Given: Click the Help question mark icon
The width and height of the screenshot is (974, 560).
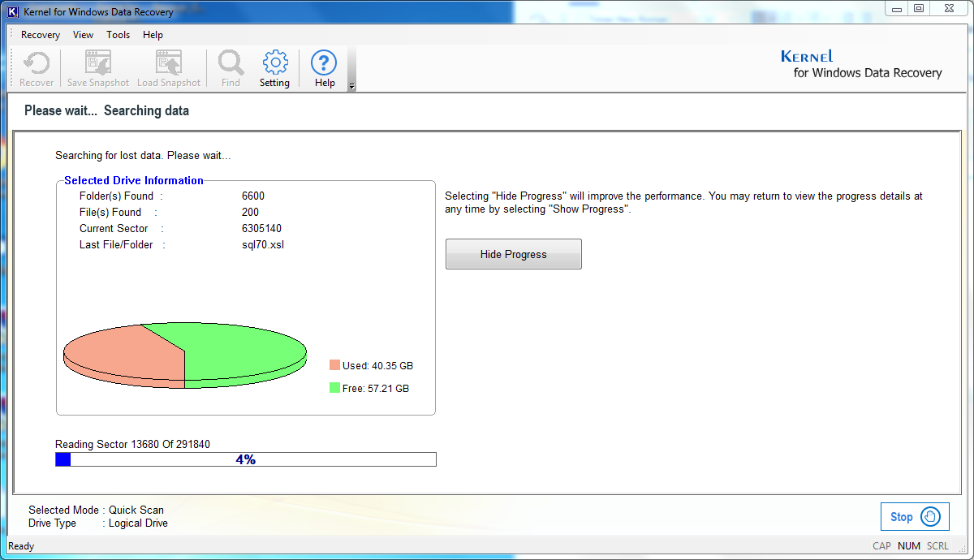Looking at the screenshot, I should [324, 62].
